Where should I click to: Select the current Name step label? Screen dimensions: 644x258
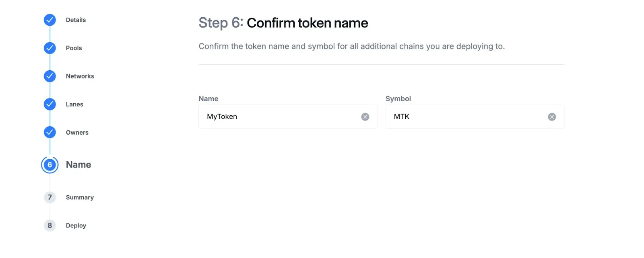click(78, 165)
